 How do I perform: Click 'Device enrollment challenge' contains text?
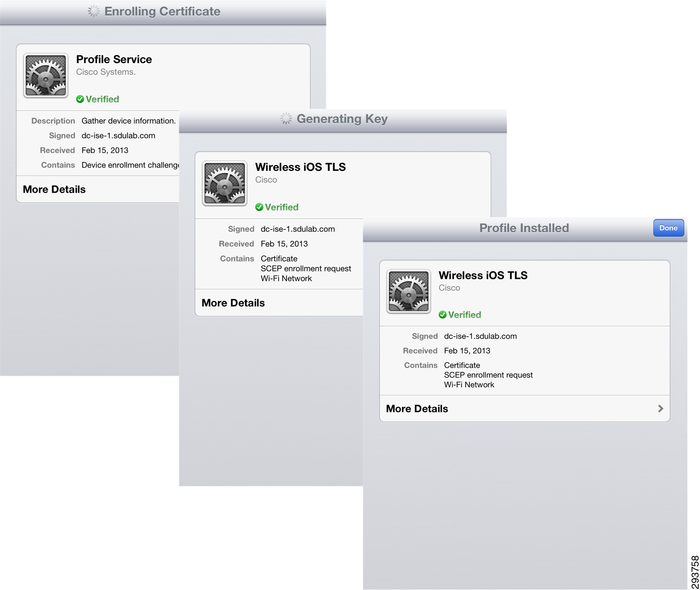pyautogui.click(x=130, y=165)
